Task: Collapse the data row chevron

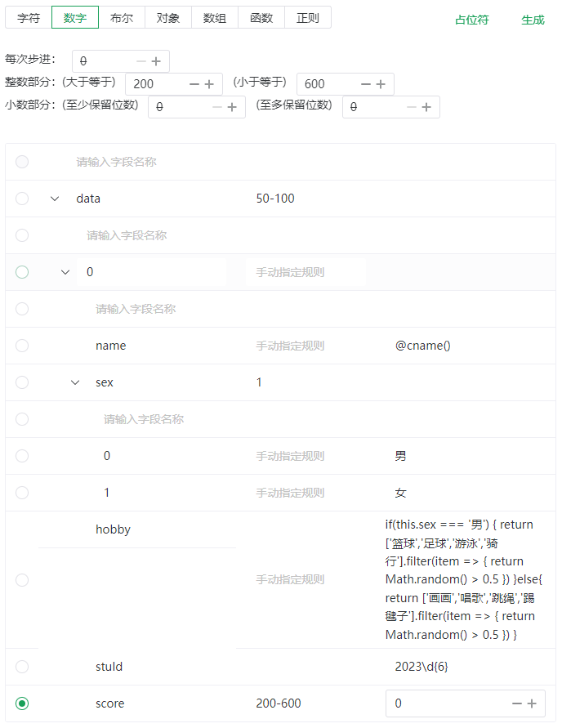Action: click(x=55, y=199)
